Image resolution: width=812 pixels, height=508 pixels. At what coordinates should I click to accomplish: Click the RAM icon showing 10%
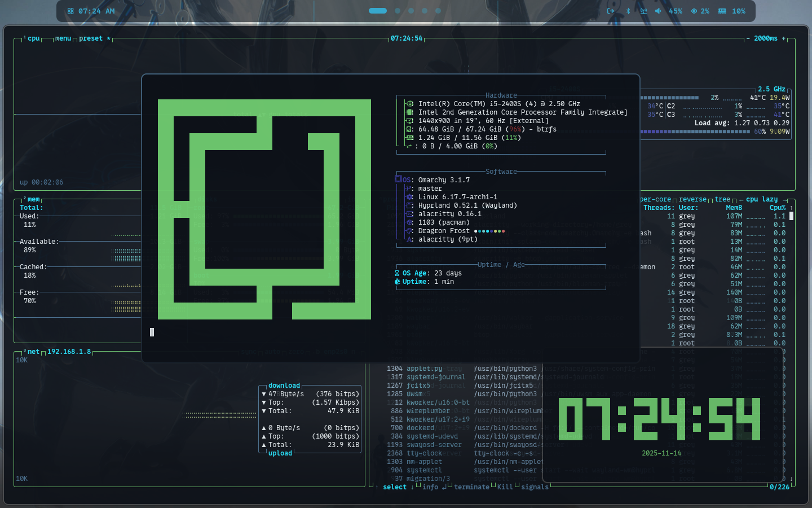click(x=721, y=10)
